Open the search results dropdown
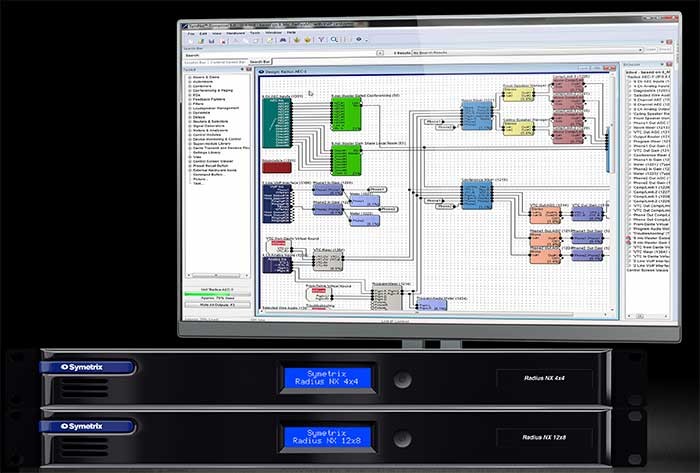Image resolution: width=700 pixels, height=473 pixels. (641, 50)
